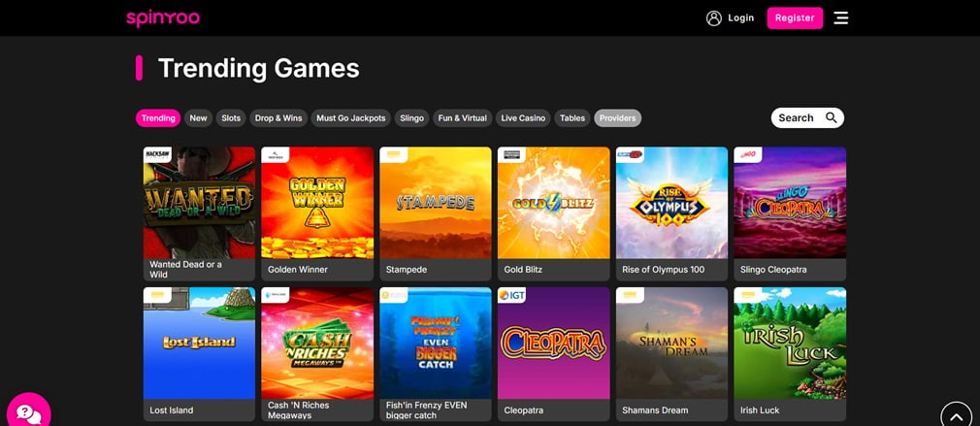Click the magnifier icon in Search

pos(831,117)
